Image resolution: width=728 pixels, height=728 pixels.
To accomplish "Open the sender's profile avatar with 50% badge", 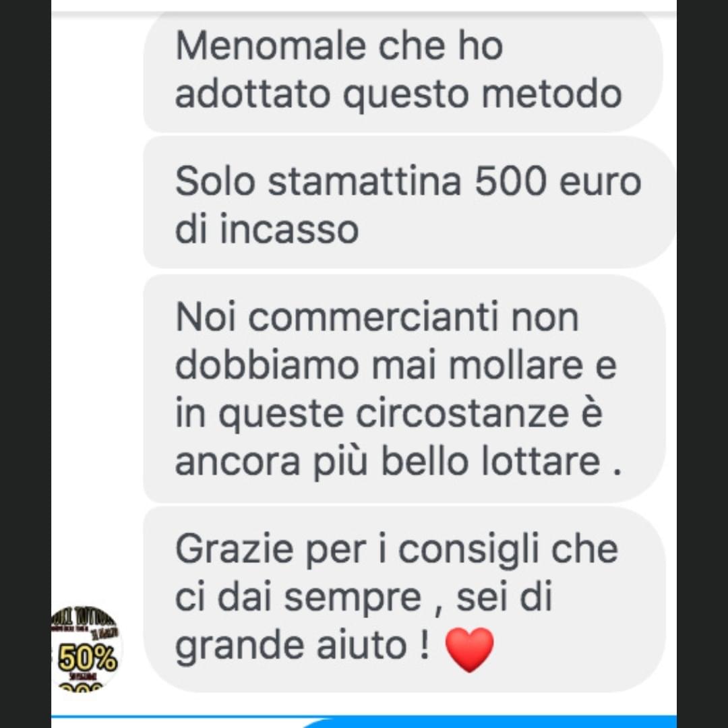I will (85, 648).
